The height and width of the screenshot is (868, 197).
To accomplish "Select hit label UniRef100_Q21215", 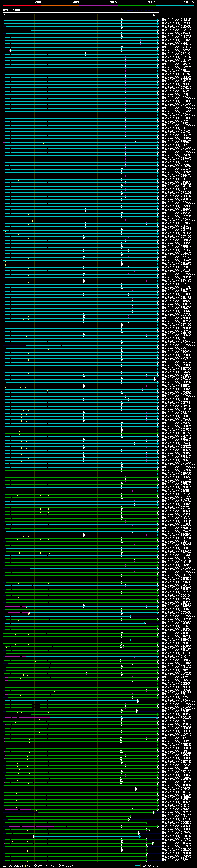I will point(177,592).
